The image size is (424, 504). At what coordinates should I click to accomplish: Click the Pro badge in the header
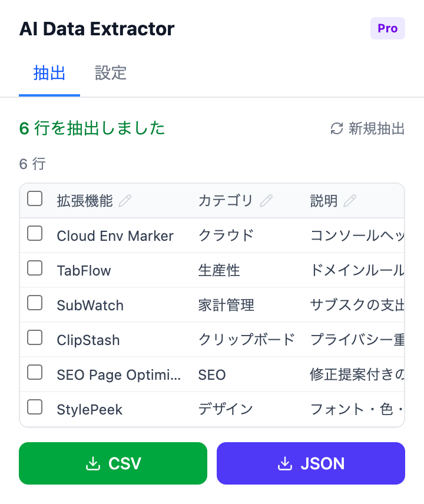387,28
